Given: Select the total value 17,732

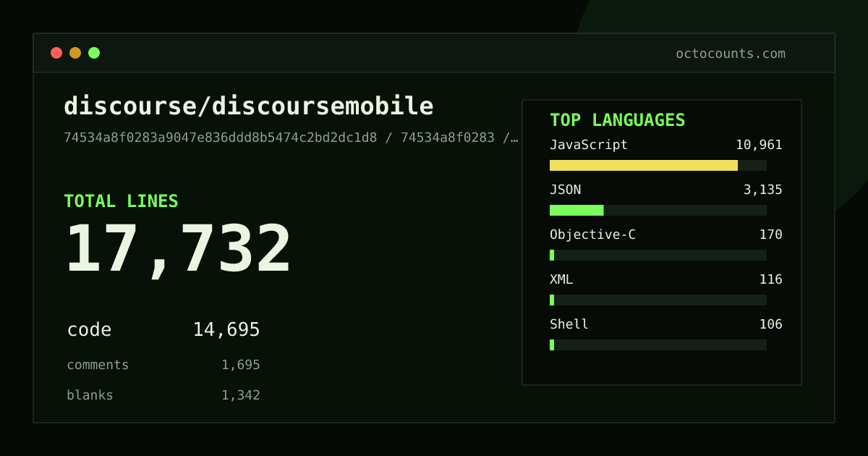Looking at the screenshot, I should [178, 250].
